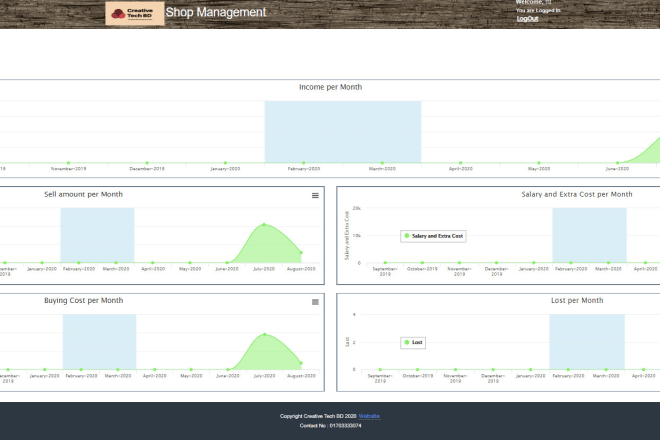The image size is (660, 440).
Task: Click Sell amount chart point at August-2020
Action: tap(301, 253)
